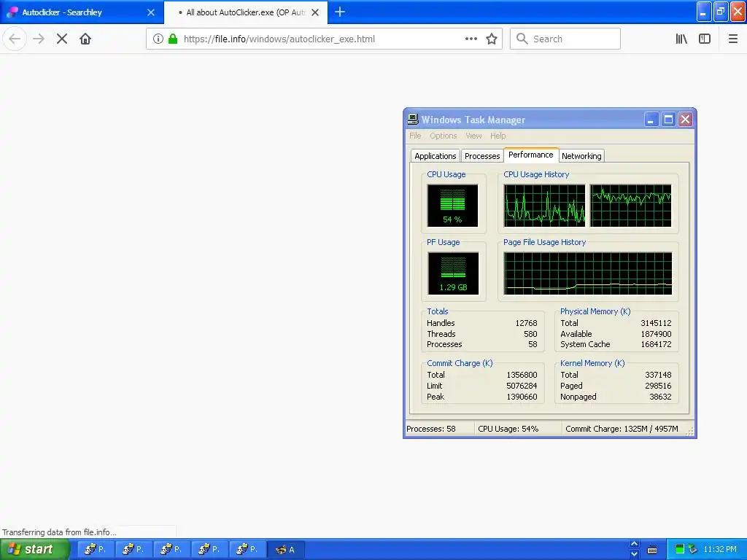
Task: Click Kernel Memory Paged 298516
Action: pos(658,386)
